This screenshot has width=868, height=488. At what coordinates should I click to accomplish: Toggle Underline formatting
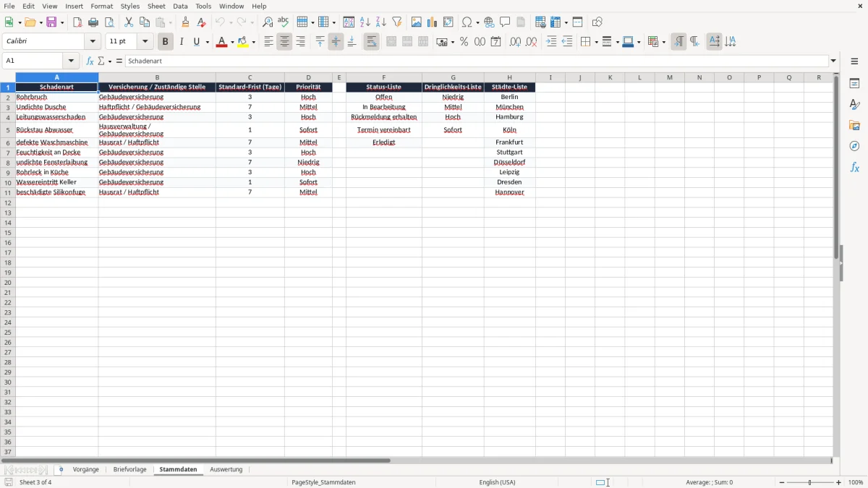(x=196, y=42)
